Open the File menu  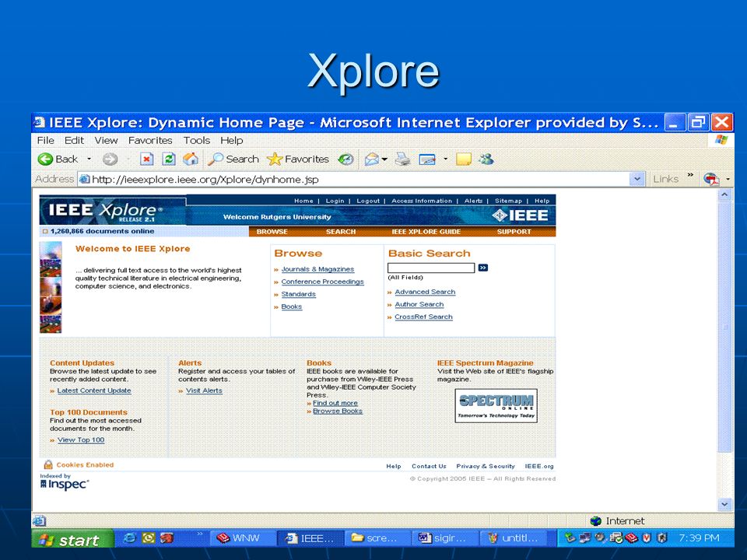click(x=46, y=141)
